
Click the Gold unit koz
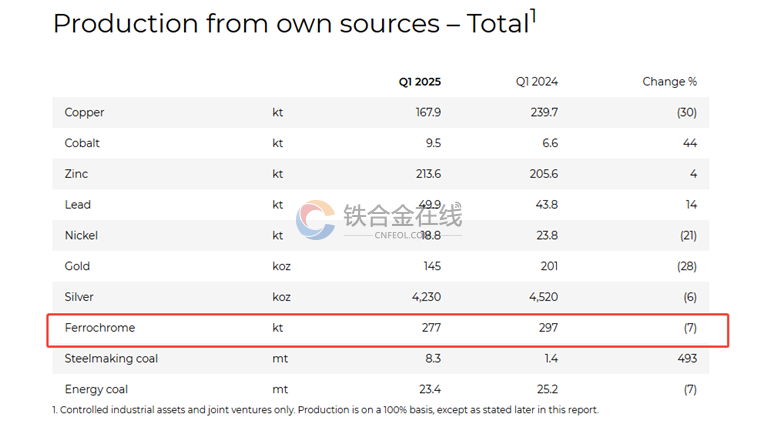click(x=282, y=267)
